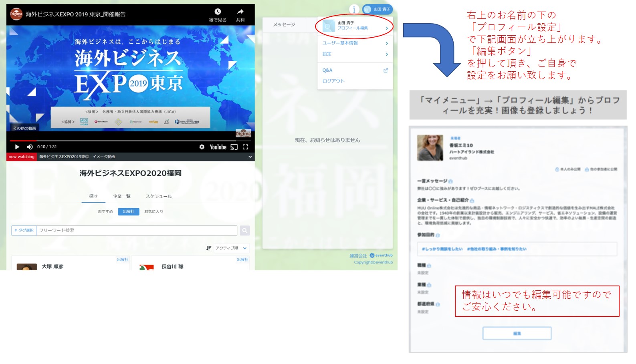This screenshot has height=364, width=636.
Task: Click the info i icon
Action: click(x=354, y=9)
